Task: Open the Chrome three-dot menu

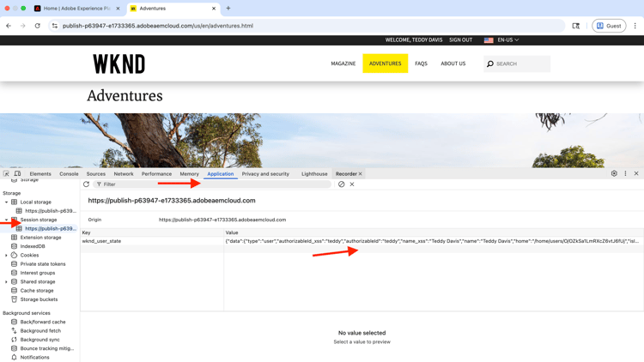Action: click(x=635, y=26)
